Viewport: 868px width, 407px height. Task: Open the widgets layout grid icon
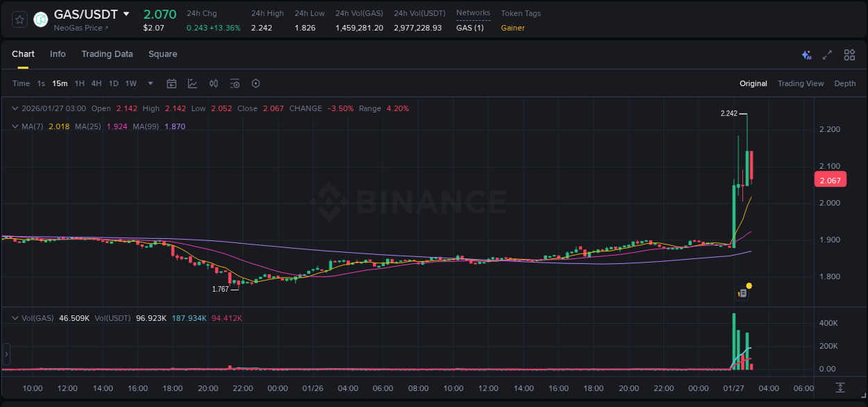tap(849, 54)
